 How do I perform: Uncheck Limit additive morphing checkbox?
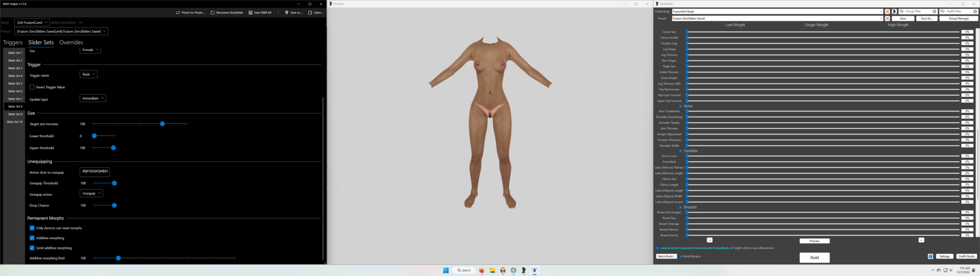[32, 248]
